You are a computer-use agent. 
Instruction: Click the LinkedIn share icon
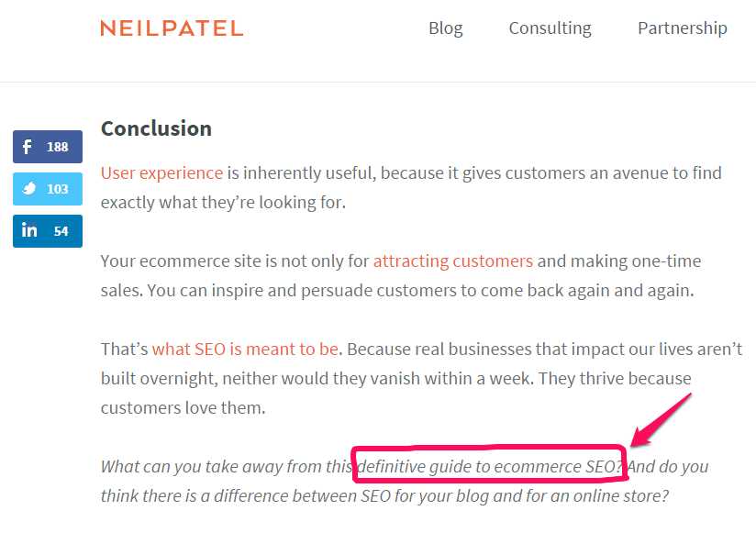[29, 230]
